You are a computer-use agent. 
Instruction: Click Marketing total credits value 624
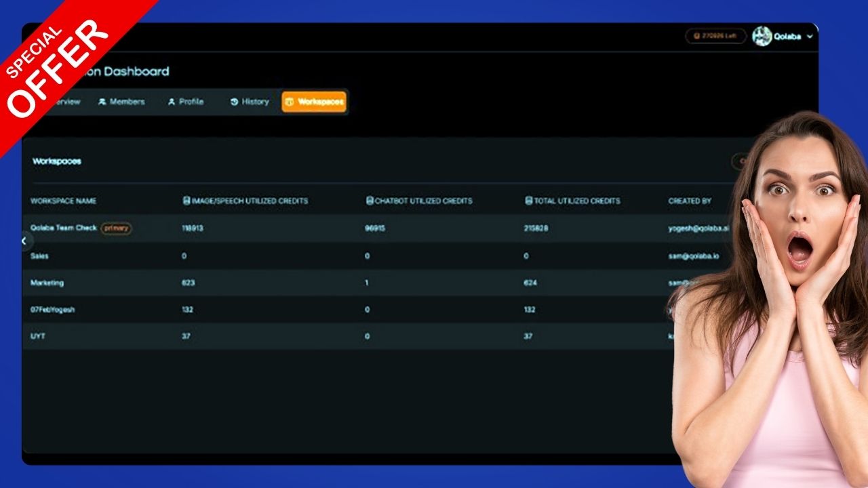pyautogui.click(x=530, y=283)
